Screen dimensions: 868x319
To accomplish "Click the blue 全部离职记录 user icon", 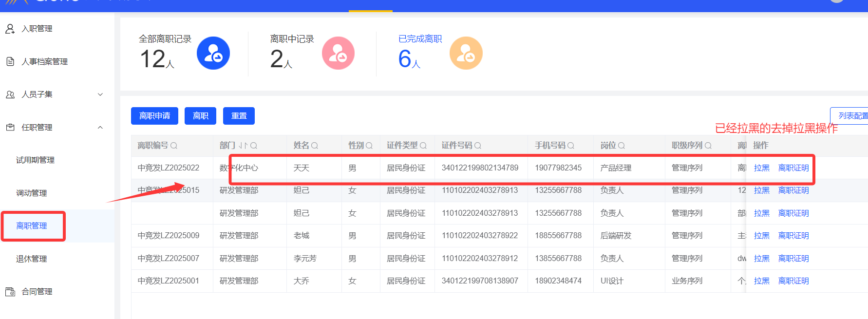I will click(213, 53).
